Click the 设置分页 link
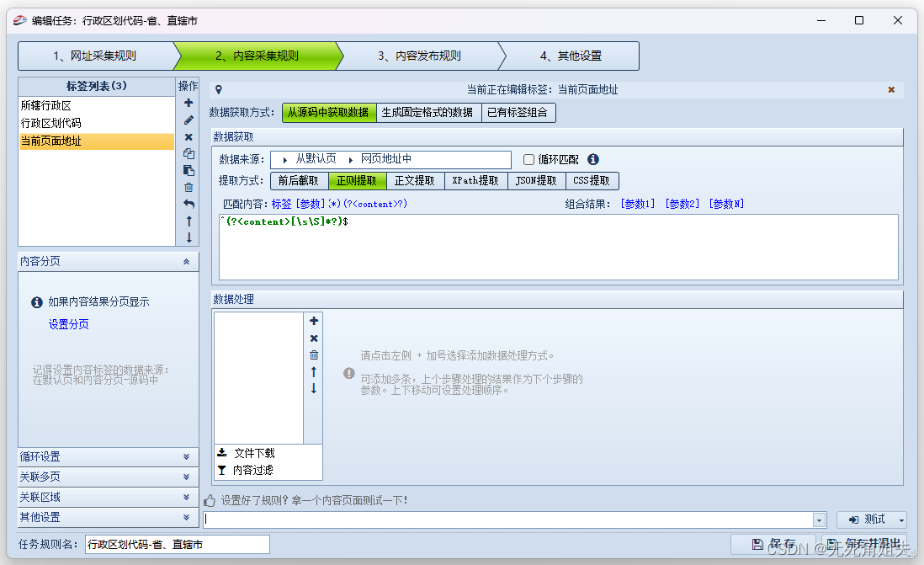The width and height of the screenshot is (924, 565). [x=69, y=324]
